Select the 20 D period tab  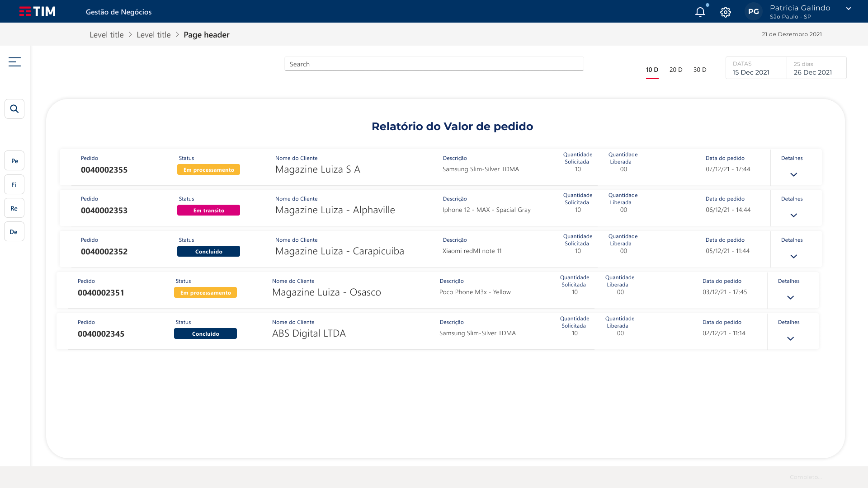click(676, 70)
